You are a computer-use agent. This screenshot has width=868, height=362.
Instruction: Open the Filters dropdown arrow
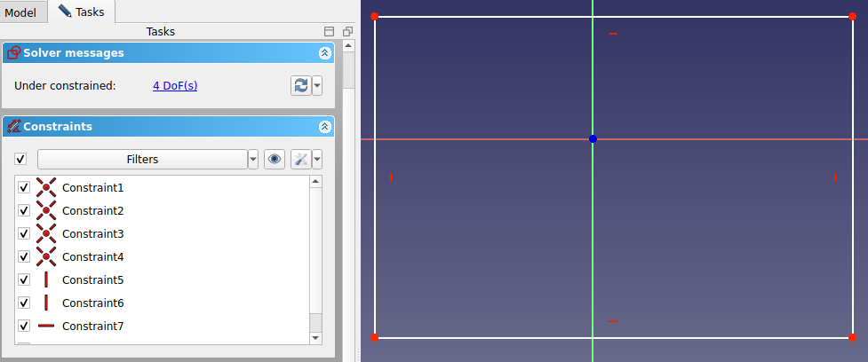click(x=253, y=159)
